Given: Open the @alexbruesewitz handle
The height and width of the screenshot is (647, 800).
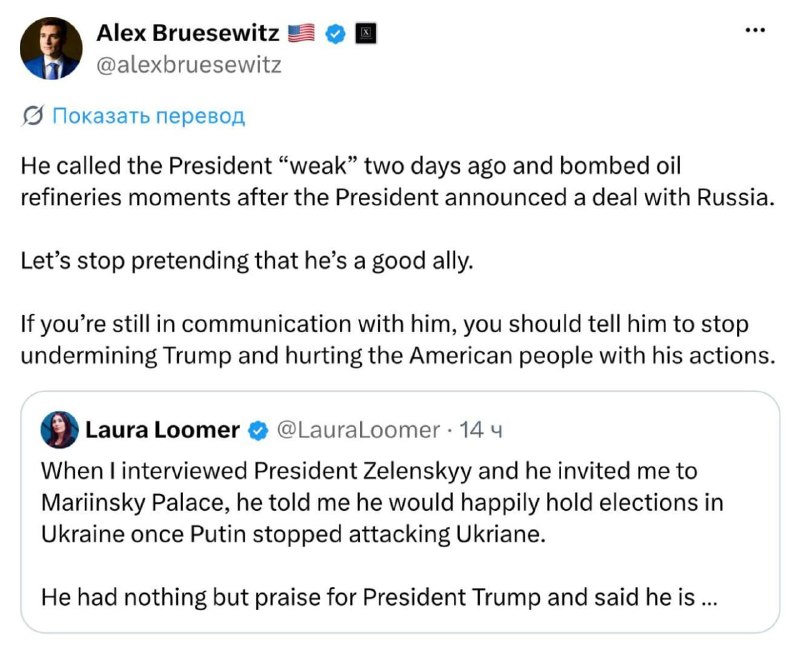Looking at the screenshot, I should point(189,65).
